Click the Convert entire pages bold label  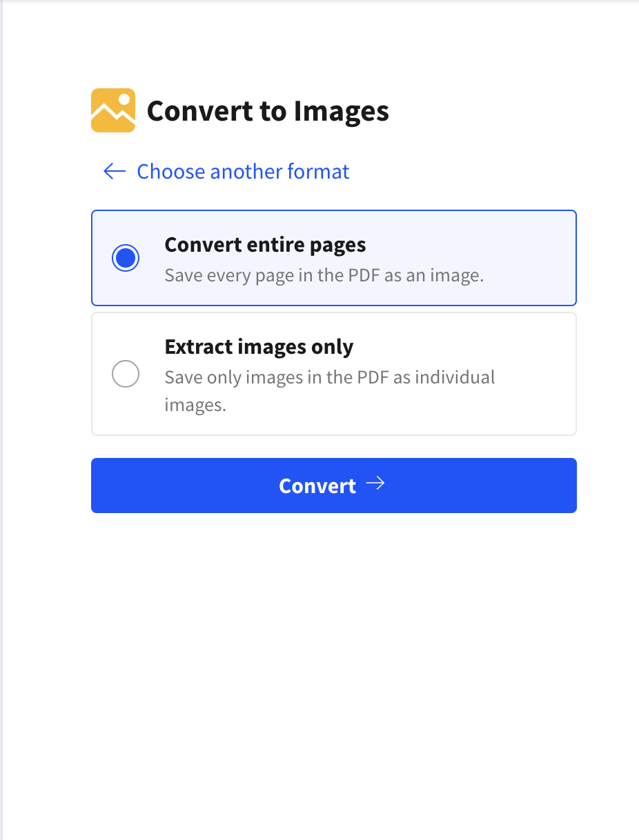(265, 244)
